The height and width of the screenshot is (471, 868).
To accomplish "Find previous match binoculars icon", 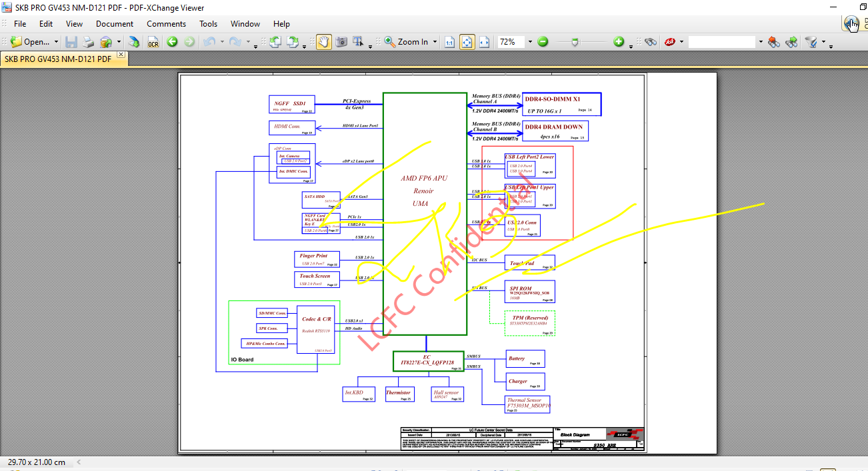I will point(773,41).
